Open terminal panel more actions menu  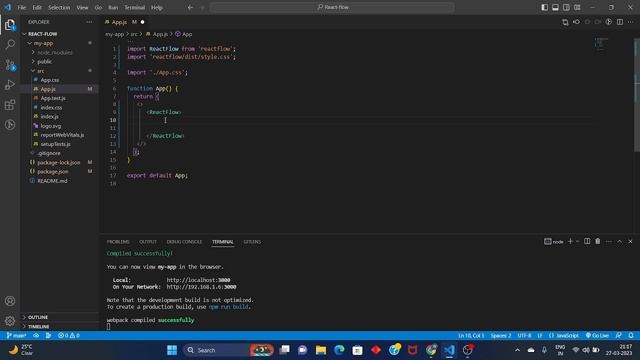pyautogui.click(x=609, y=242)
